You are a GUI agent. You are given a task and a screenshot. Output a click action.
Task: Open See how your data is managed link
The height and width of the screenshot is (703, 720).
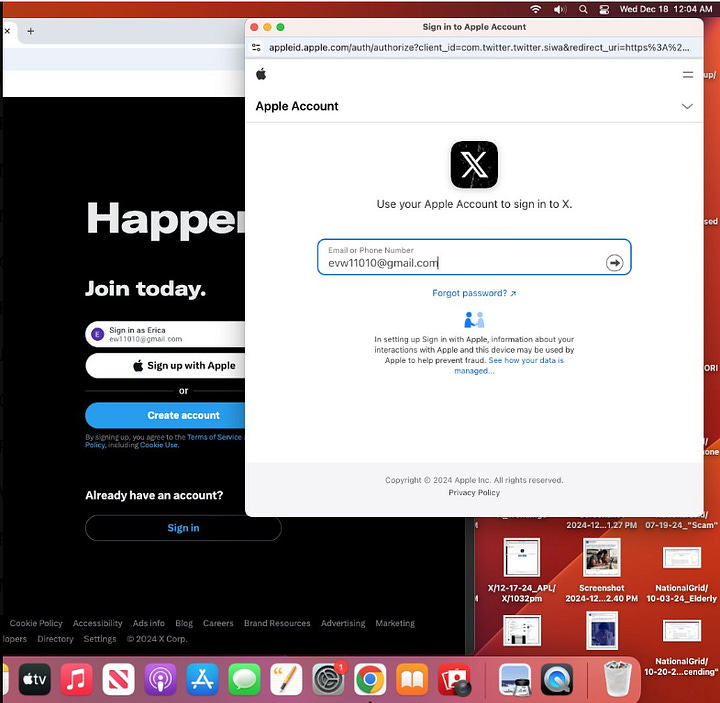[x=509, y=366]
